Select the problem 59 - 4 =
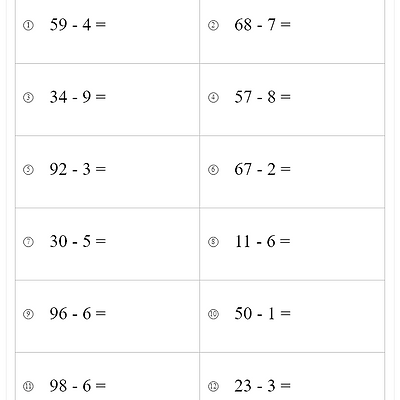Screen dimensions: 400x400 pos(78,25)
